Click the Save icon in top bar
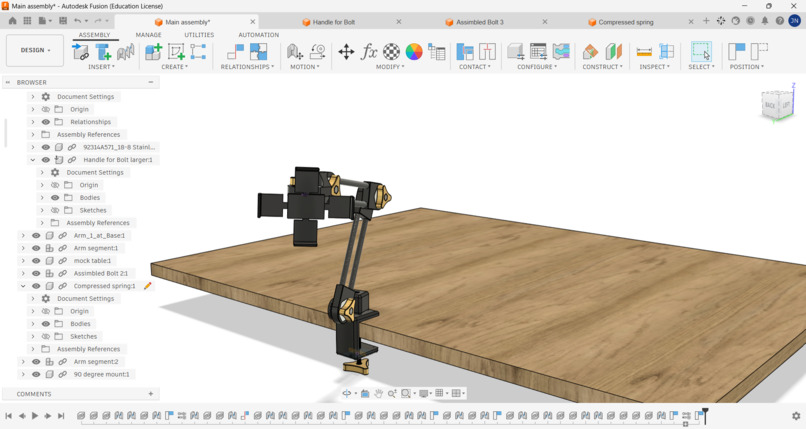 (63, 21)
